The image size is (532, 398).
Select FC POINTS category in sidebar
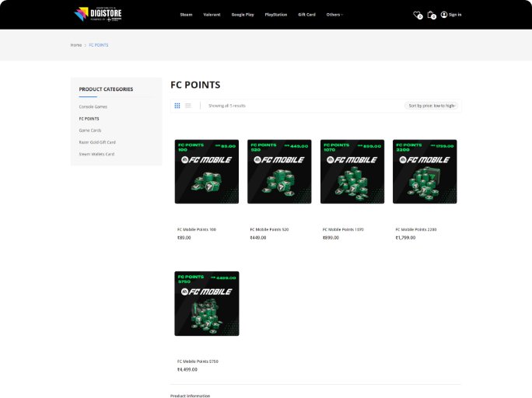pos(89,119)
